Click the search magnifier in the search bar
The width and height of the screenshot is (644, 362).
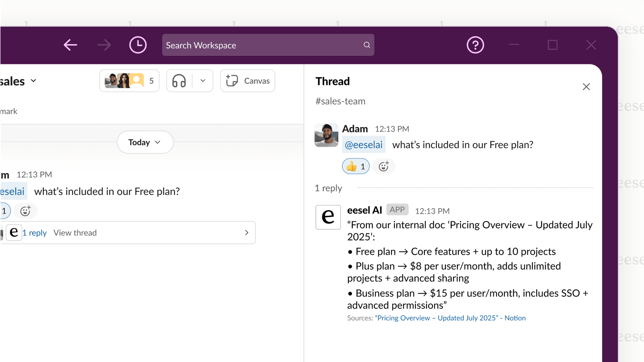pos(366,45)
